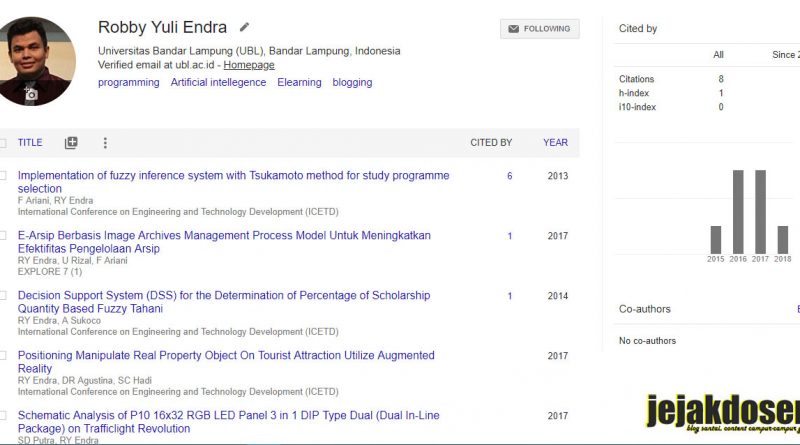Click the 2016 bar in citations chart
The width and height of the screenshot is (800, 445).
(738, 212)
